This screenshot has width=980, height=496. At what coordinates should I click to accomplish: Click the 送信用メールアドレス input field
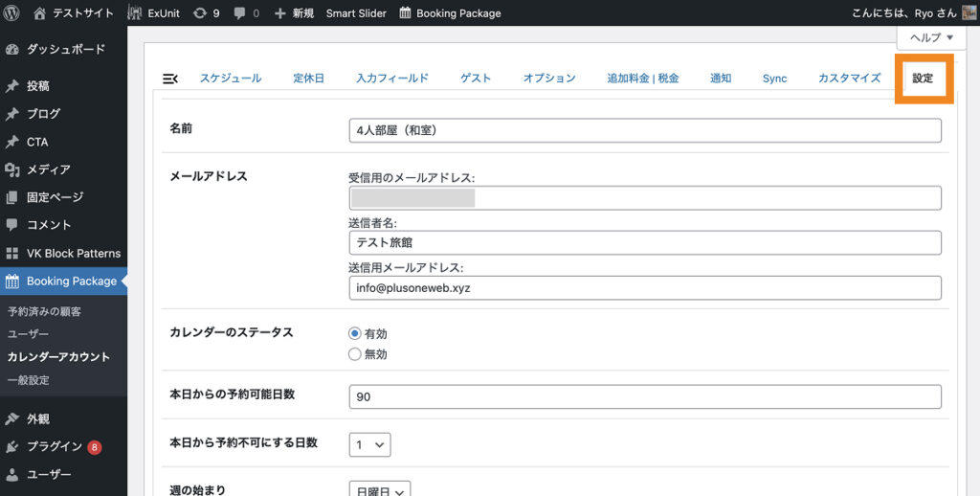(645, 288)
